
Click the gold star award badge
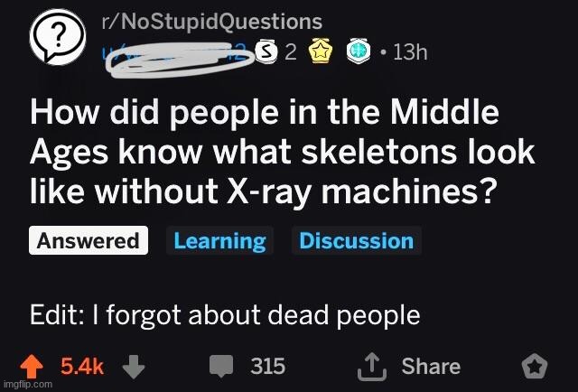tap(319, 51)
